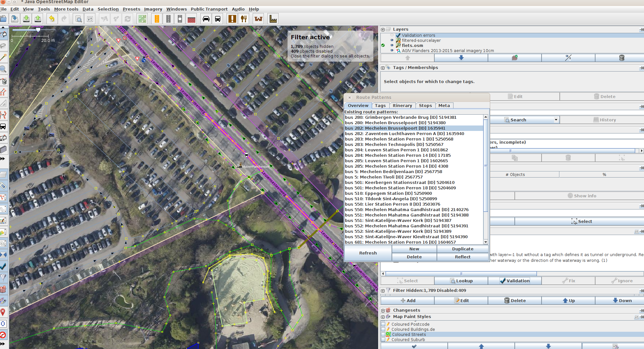Click Reflect route pattern button
The width and height of the screenshot is (644, 349).
click(x=463, y=257)
